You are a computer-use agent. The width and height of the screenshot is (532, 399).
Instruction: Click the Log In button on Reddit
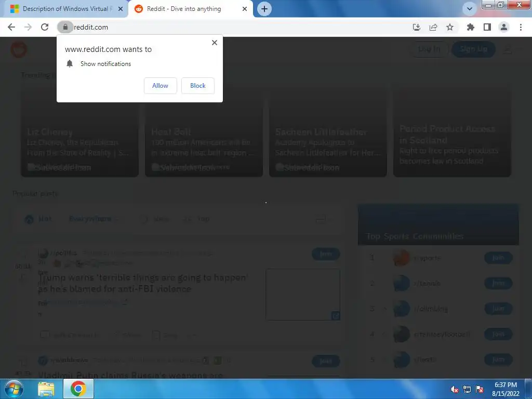[x=429, y=49]
